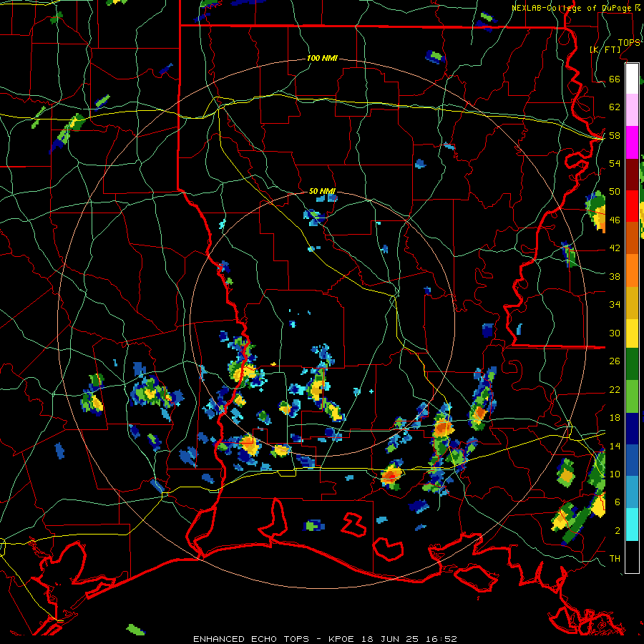644x644 pixels.
Task: Click the 34 legend value
Action: pyautogui.click(x=615, y=305)
